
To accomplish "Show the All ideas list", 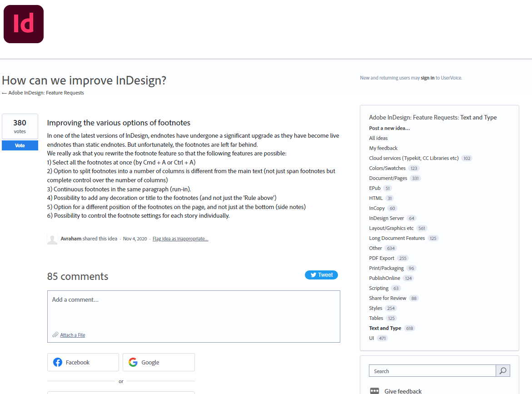I will [x=378, y=138].
